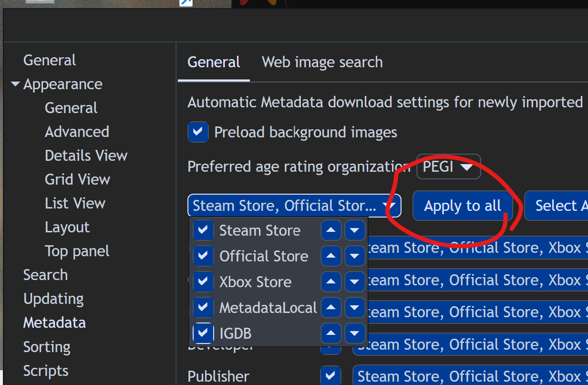
Task: Move IGDB up in the list
Action: coord(331,333)
